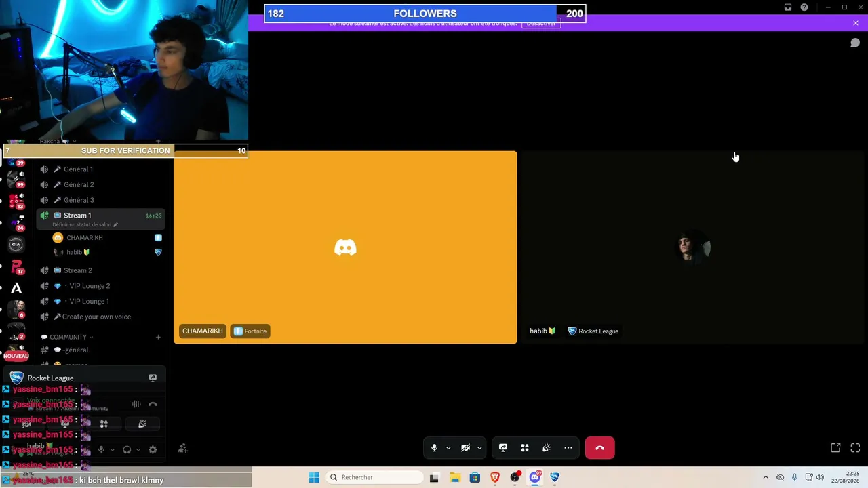Toggle noise suppression in the voice connected panel
The height and width of the screenshot is (488, 868).
tap(136, 404)
